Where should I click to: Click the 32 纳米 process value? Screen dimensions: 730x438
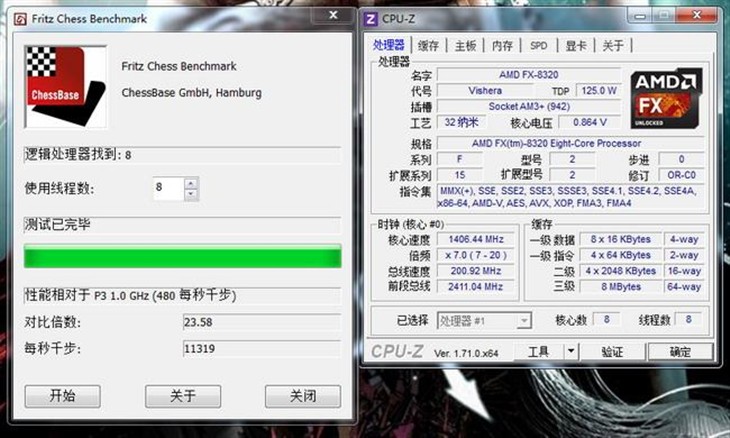coord(461,122)
